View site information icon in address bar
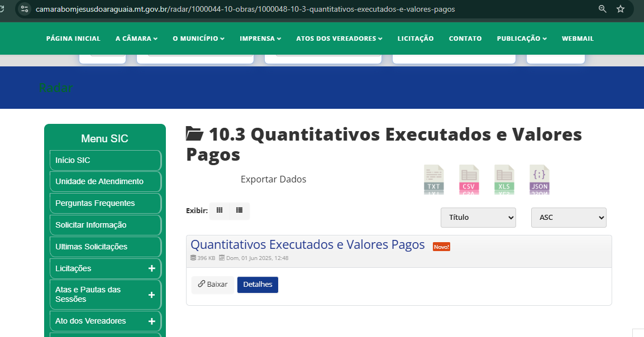This screenshot has width=644, height=337. click(x=25, y=9)
